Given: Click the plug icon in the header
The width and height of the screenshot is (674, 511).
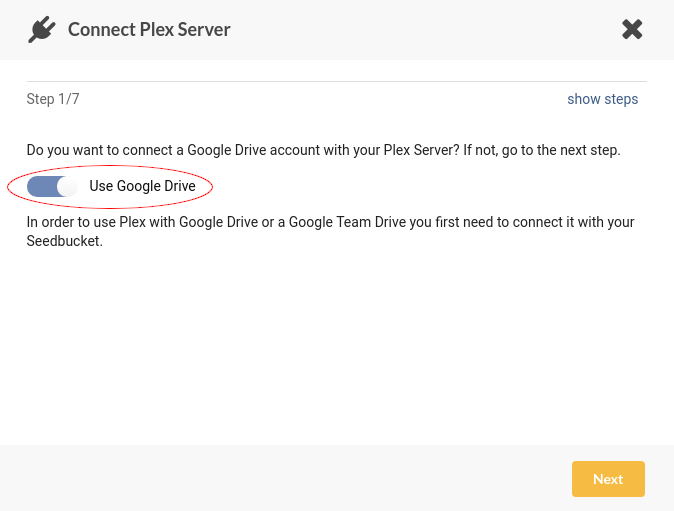Looking at the screenshot, I should [42, 29].
